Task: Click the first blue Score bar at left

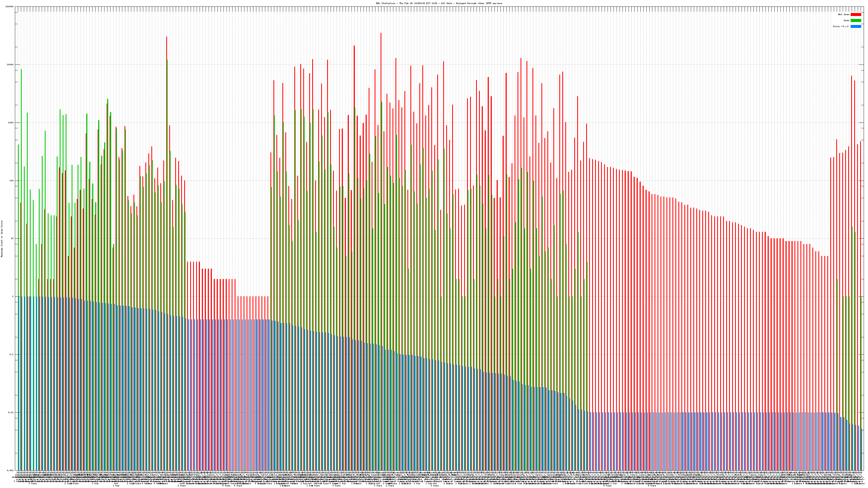Action: click(19, 383)
